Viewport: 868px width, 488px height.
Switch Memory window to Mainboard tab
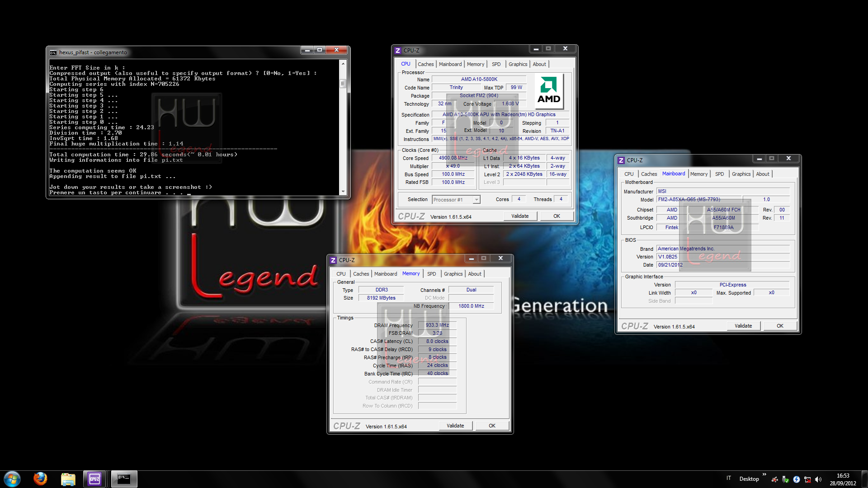(386, 274)
